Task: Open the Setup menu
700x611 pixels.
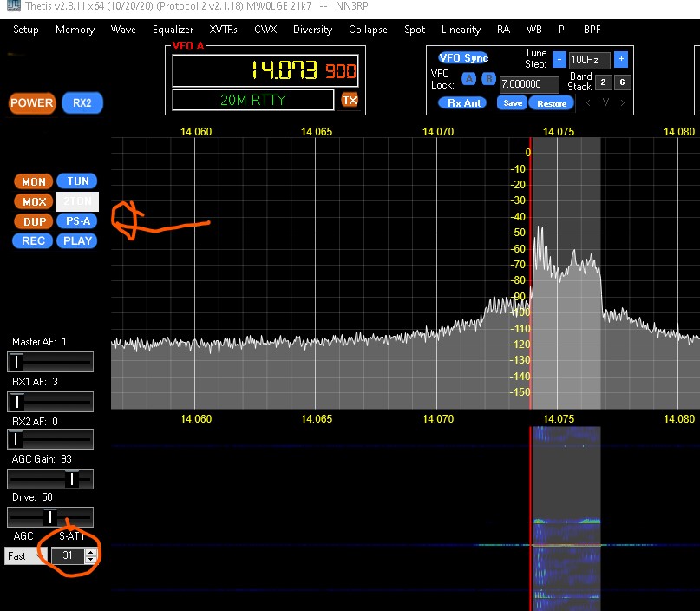Action: click(x=26, y=30)
